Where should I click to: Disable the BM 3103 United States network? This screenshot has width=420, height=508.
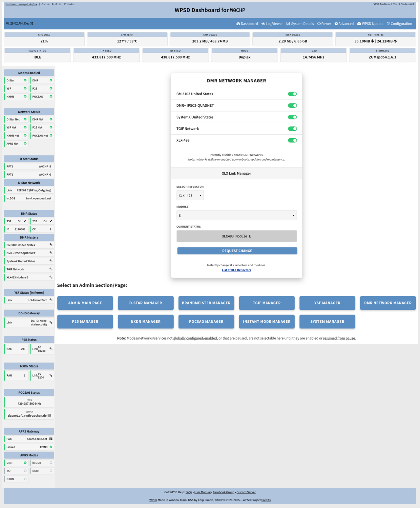[x=292, y=94]
